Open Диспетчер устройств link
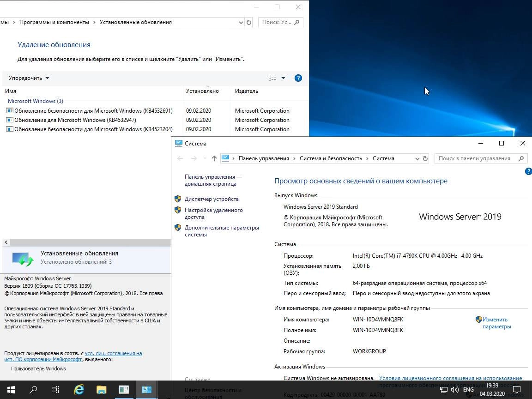This screenshot has height=399, width=532. pos(212,199)
